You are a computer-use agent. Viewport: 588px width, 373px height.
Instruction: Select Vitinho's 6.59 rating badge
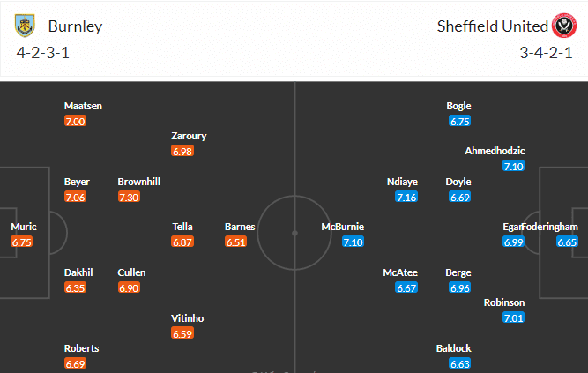pyautogui.click(x=182, y=333)
